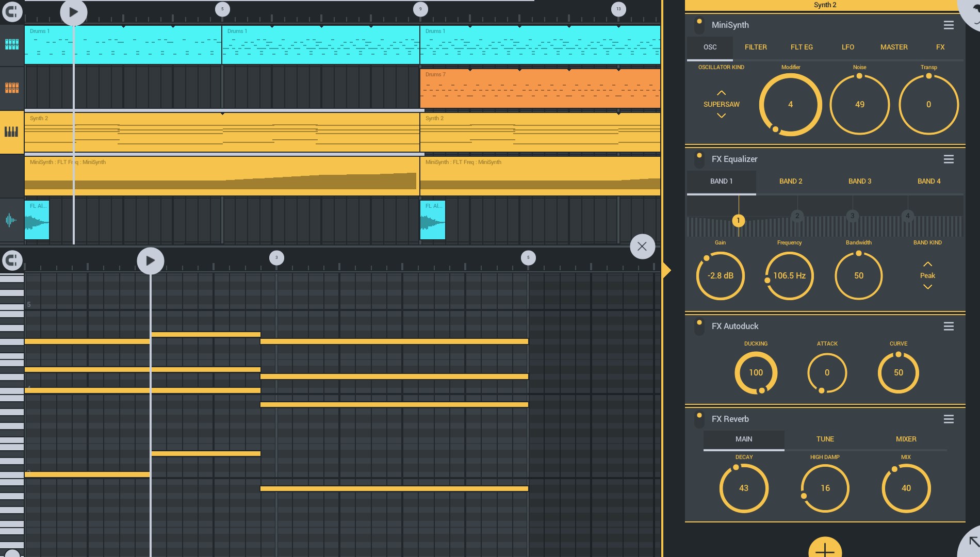Open the FX Equalizer hamburger menu

click(x=949, y=159)
